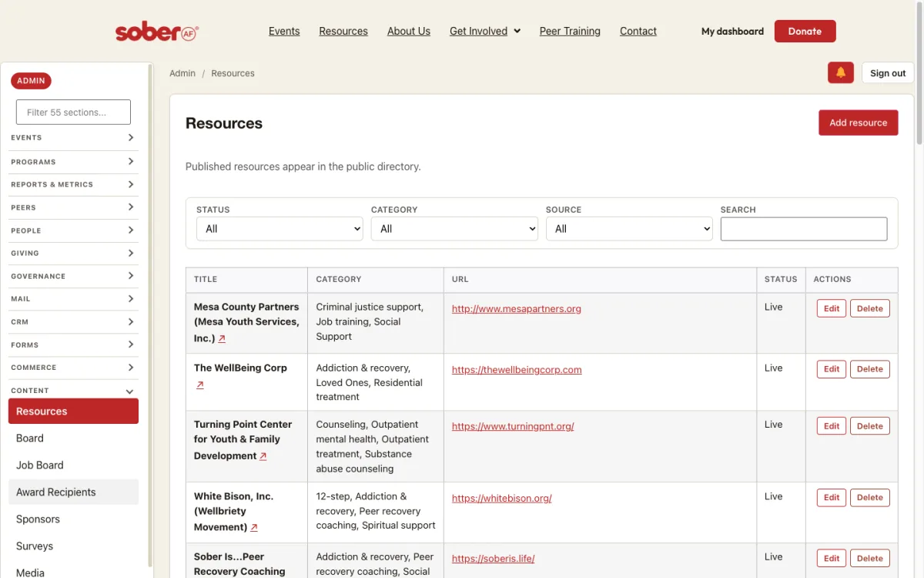Screen dimensions: 924x578
Task: Open Resources in top navigation
Action: [x=343, y=32]
